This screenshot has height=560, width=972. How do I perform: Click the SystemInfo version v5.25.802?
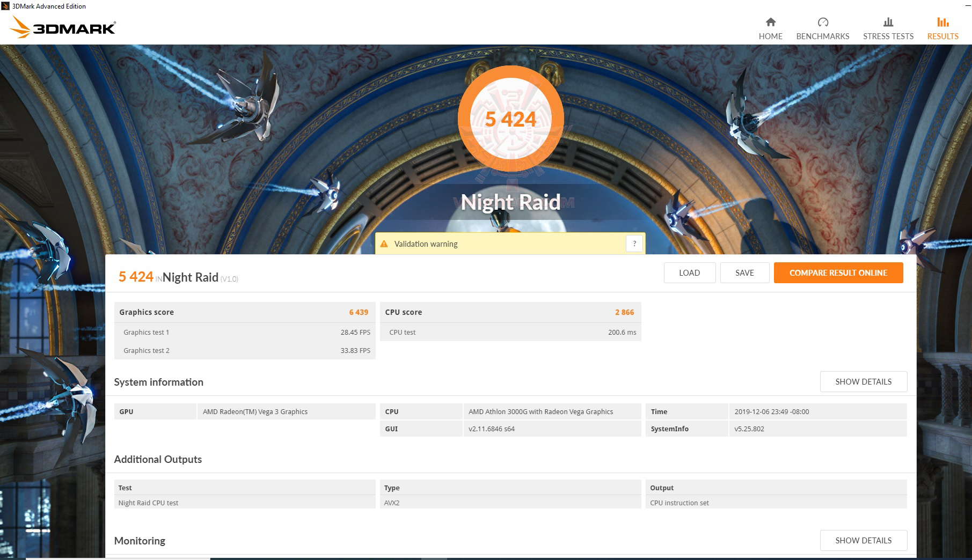[818, 429]
